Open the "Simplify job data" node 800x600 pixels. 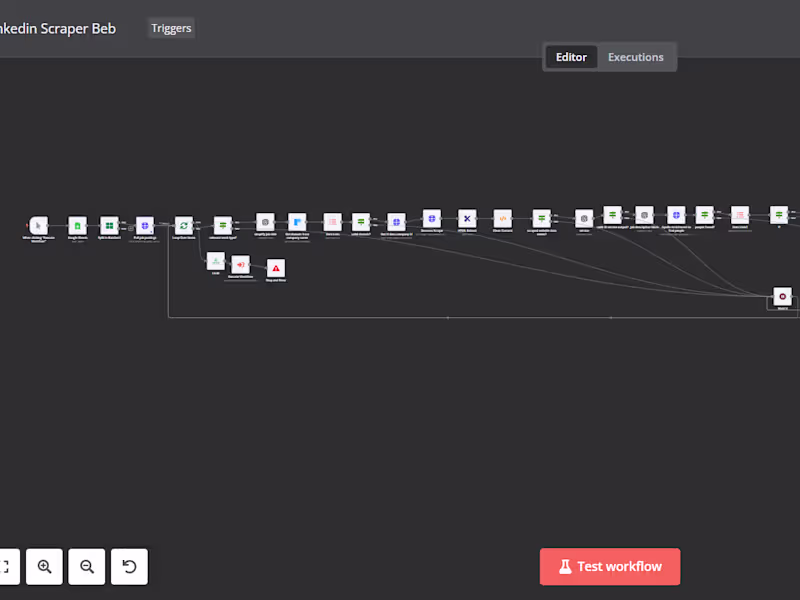point(264,222)
